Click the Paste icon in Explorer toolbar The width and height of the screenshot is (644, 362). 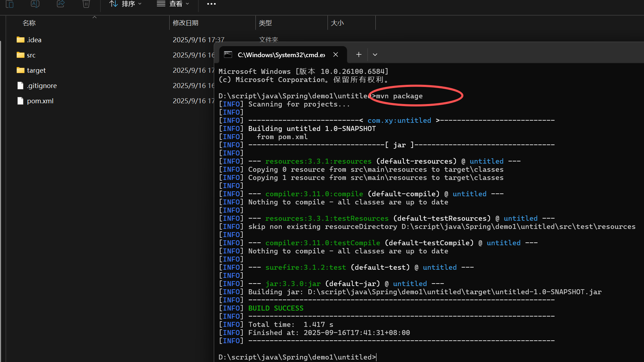(x=10, y=4)
